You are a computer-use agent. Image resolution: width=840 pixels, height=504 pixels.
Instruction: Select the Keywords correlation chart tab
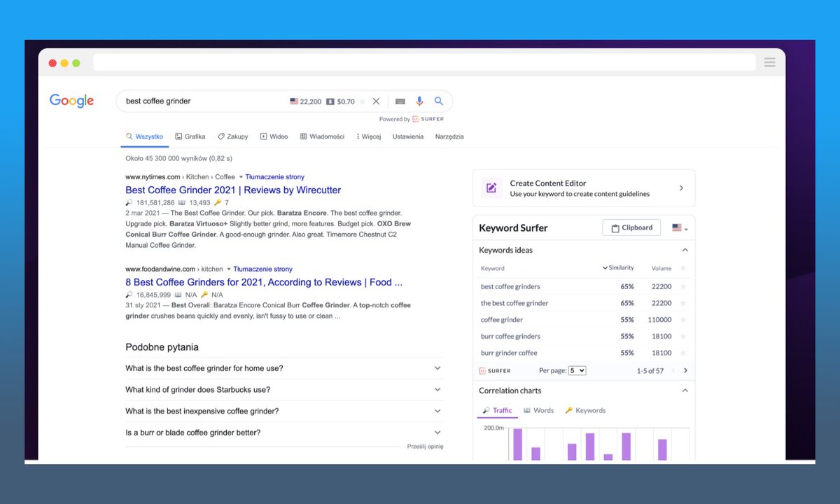(x=585, y=410)
